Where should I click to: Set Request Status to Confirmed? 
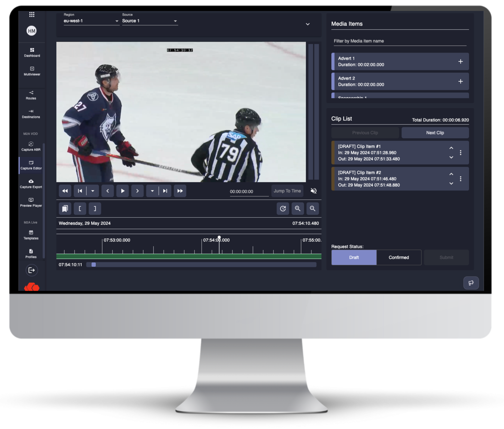pos(398,257)
